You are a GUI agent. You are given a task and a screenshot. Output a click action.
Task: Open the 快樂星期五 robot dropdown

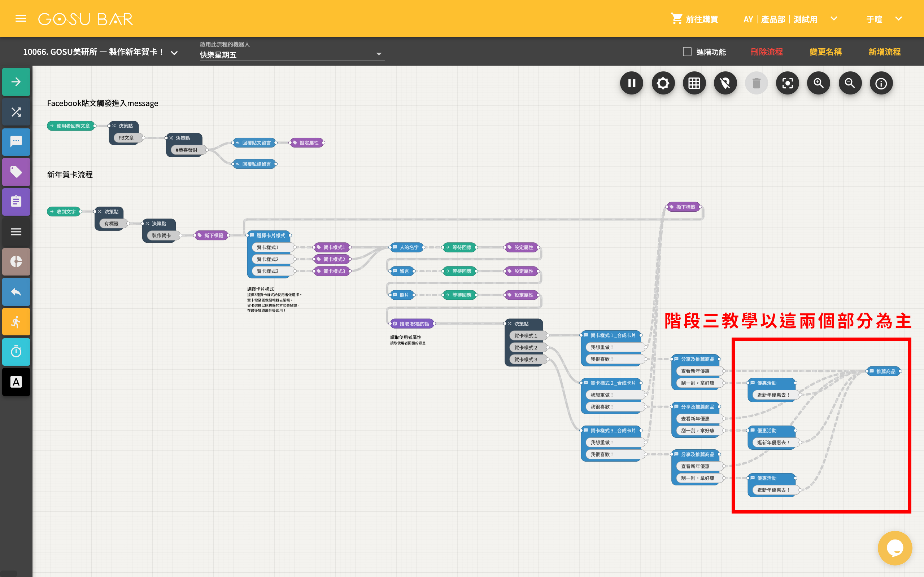click(x=292, y=54)
